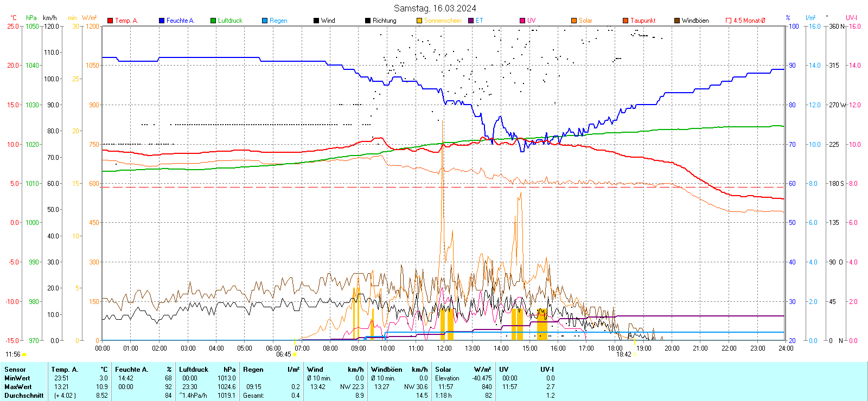Toggle the 4.5 Monat-Ø hollow legend box
868x401 pixels.
point(729,21)
